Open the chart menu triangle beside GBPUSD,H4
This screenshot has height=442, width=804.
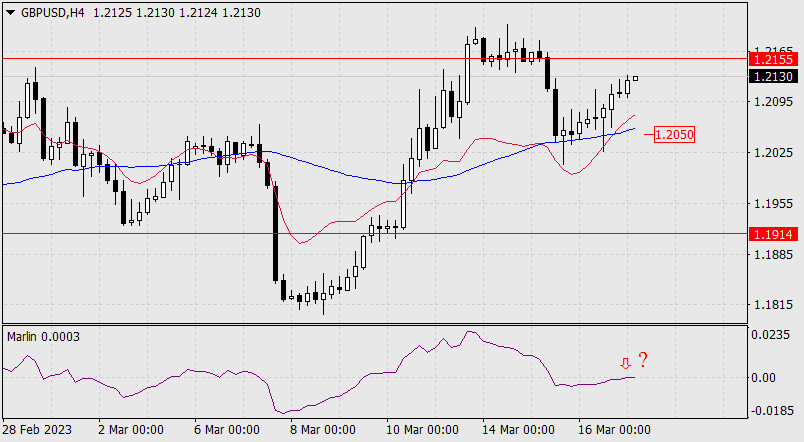coord(10,11)
